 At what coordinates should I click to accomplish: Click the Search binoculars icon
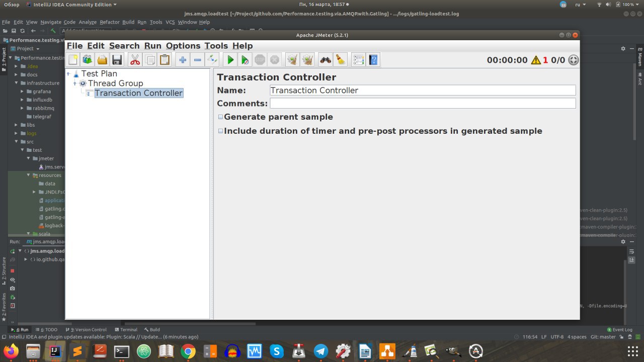tap(326, 60)
